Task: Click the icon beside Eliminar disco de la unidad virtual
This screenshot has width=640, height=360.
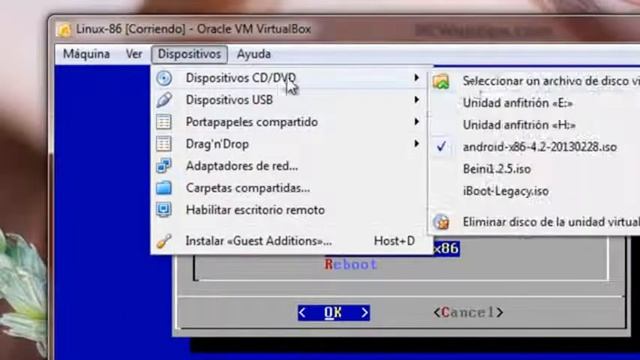Action: coord(441,222)
